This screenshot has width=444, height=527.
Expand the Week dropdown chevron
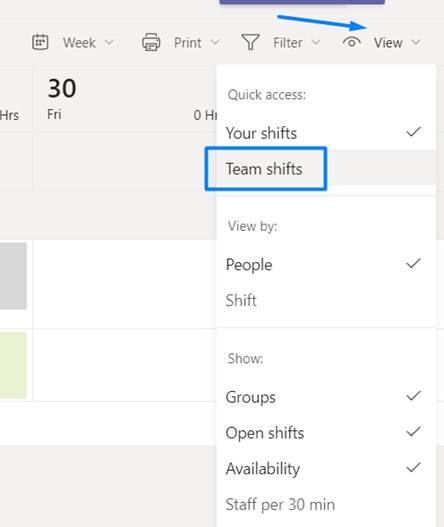coord(109,43)
